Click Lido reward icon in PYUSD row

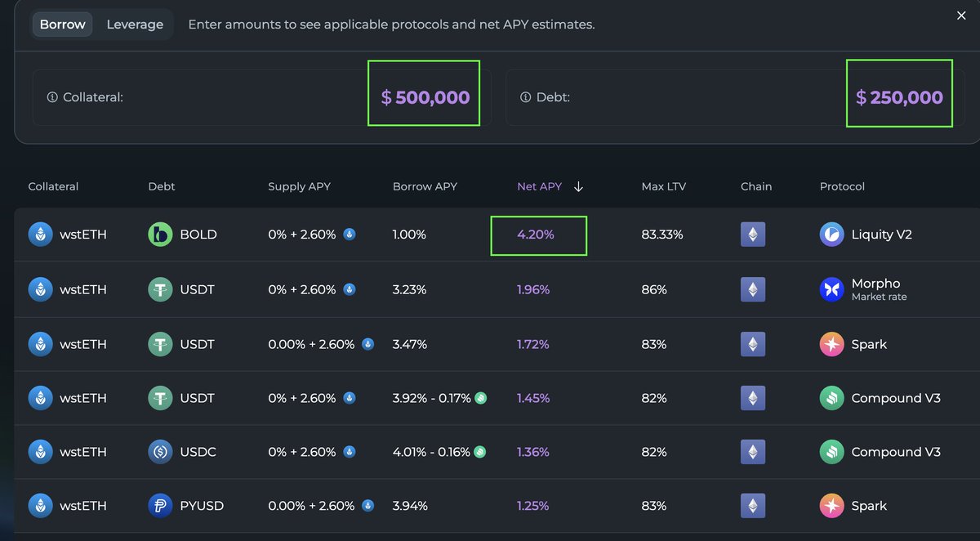pyautogui.click(x=367, y=506)
